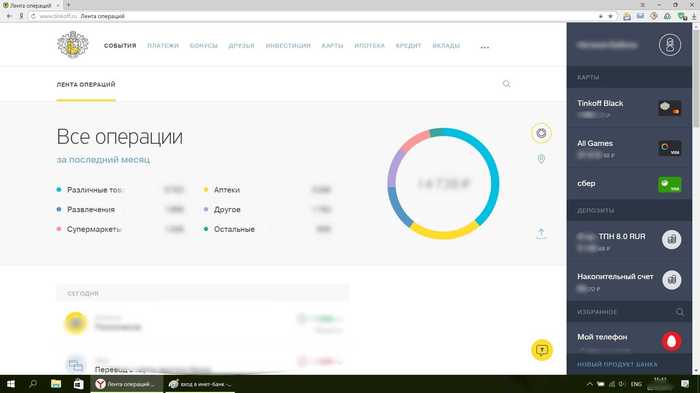
Task: Open the СОБЫТИЯ navigation item
Action: coord(120,46)
